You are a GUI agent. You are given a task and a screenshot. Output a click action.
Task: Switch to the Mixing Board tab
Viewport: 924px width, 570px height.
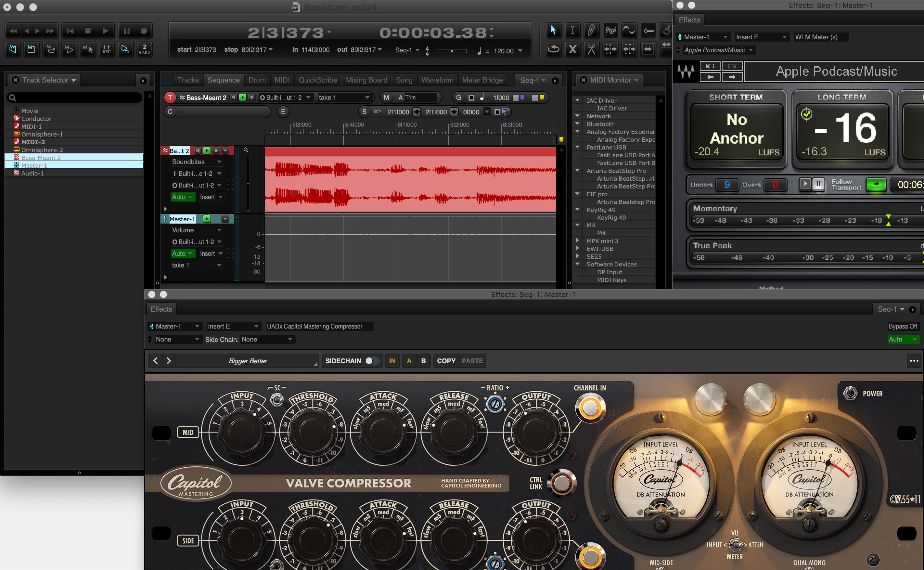coord(366,80)
